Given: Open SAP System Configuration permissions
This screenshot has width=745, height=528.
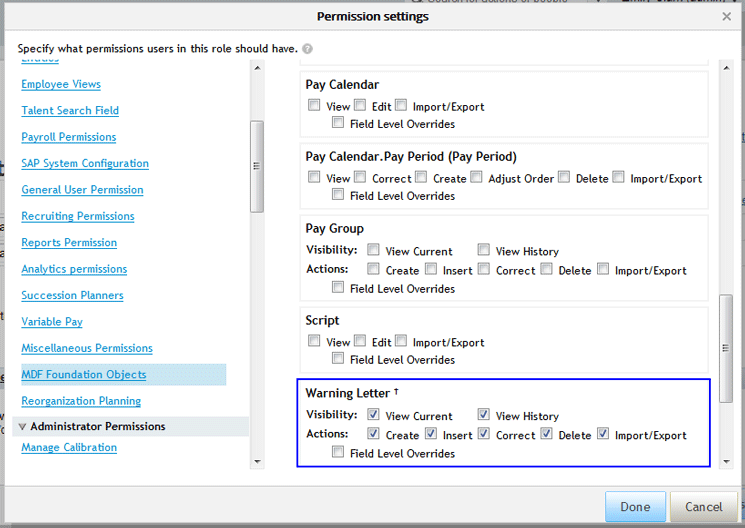Looking at the screenshot, I should coord(85,163).
